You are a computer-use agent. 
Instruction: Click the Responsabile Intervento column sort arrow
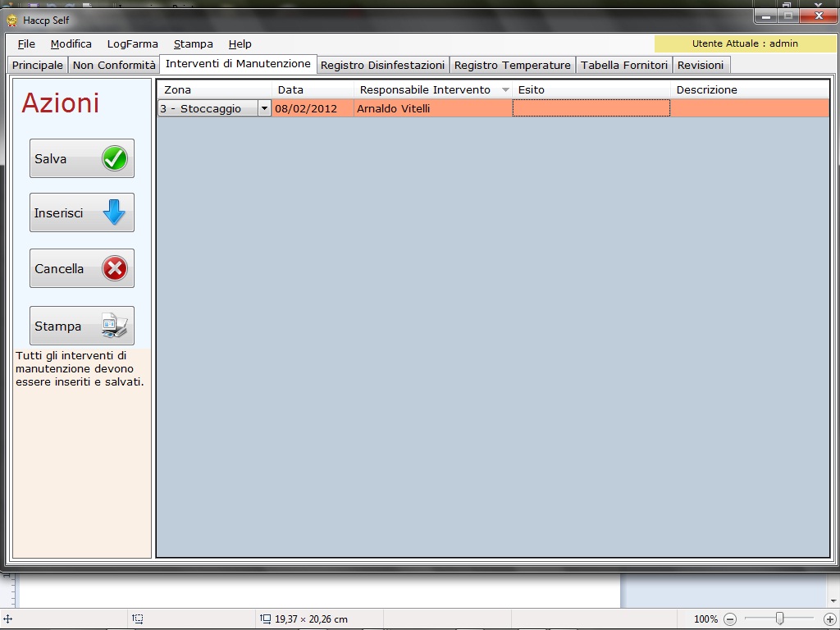pos(505,90)
